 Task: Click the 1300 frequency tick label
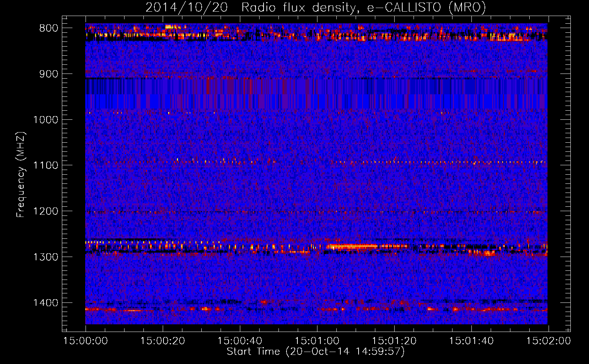pyautogui.click(x=46, y=257)
